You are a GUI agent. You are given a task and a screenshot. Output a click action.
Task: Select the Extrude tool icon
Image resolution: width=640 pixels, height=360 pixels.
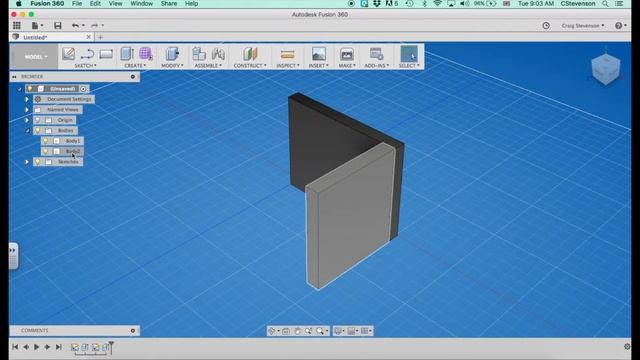pos(127,54)
